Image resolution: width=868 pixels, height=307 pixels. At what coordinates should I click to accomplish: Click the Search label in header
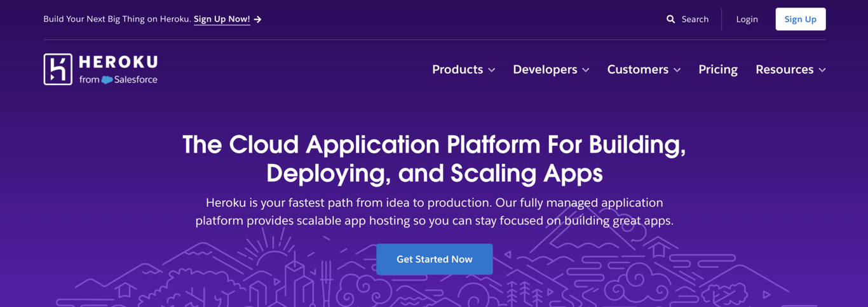pyautogui.click(x=695, y=19)
